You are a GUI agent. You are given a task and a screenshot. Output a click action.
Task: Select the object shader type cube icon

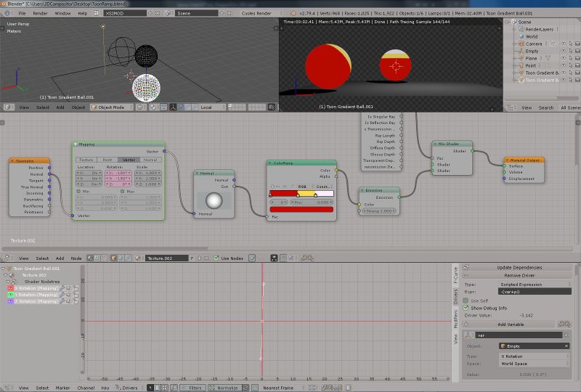pos(114,258)
